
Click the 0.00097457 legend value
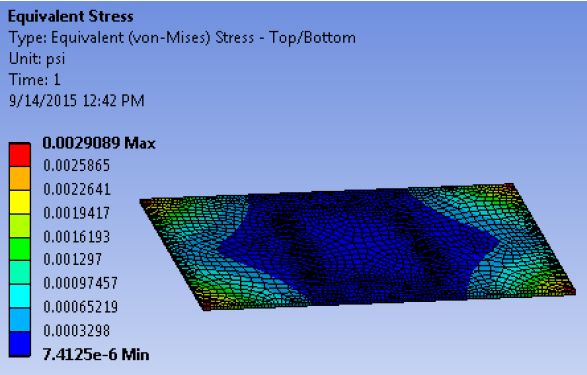point(80,283)
